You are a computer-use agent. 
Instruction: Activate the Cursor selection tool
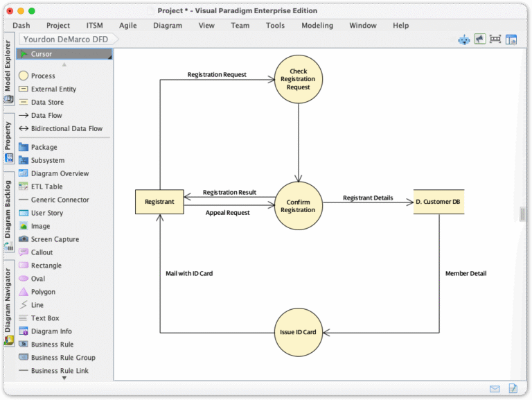[x=64, y=54]
